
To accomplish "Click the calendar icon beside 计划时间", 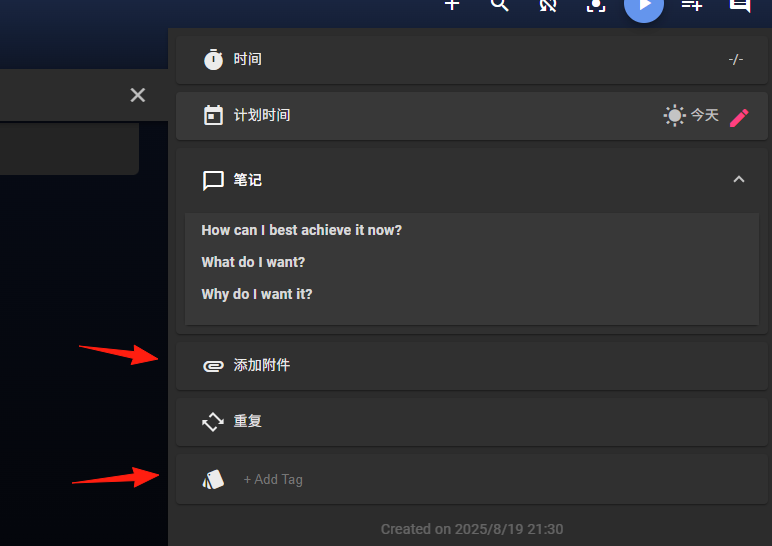I will point(213,116).
